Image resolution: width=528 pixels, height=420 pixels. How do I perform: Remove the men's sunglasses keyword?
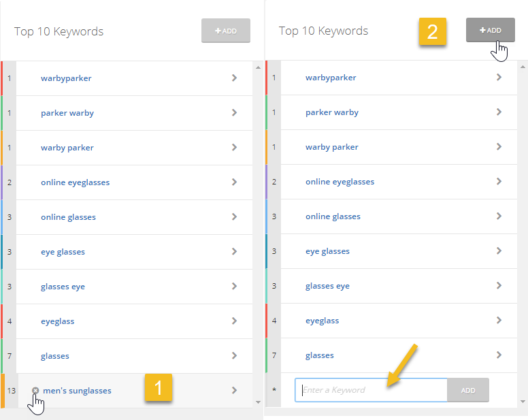pyautogui.click(x=35, y=390)
